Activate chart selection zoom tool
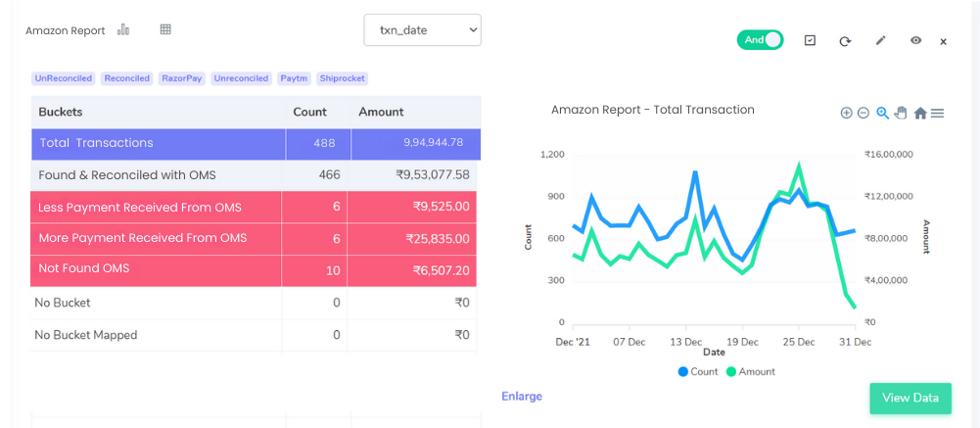The height and width of the screenshot is (428, 980). coord(882,113)
